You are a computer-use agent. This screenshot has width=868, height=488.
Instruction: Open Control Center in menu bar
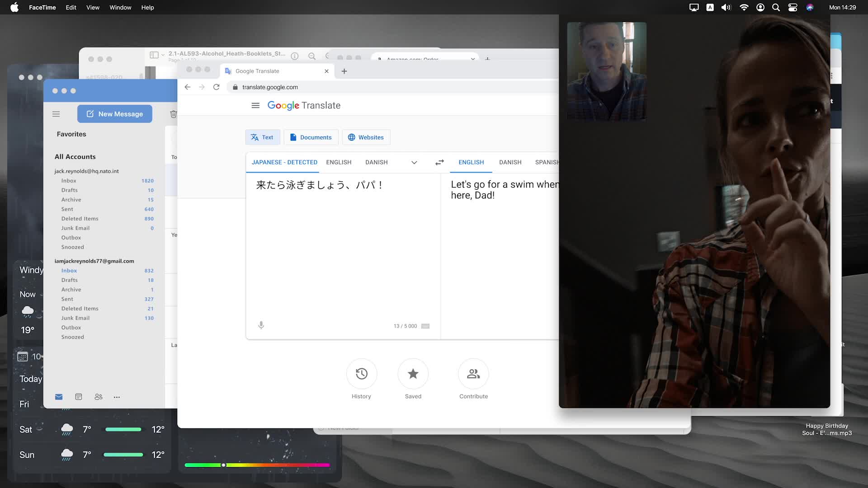click(793, 7)
